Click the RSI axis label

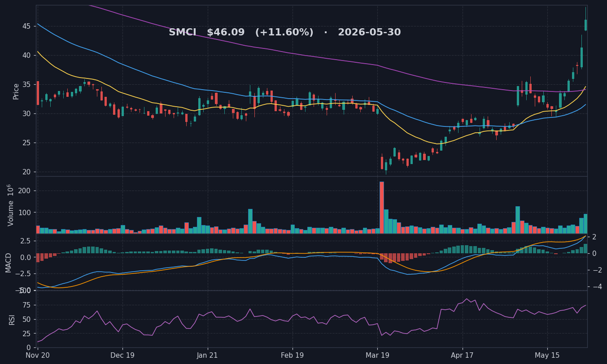click(x=12, y=319)
